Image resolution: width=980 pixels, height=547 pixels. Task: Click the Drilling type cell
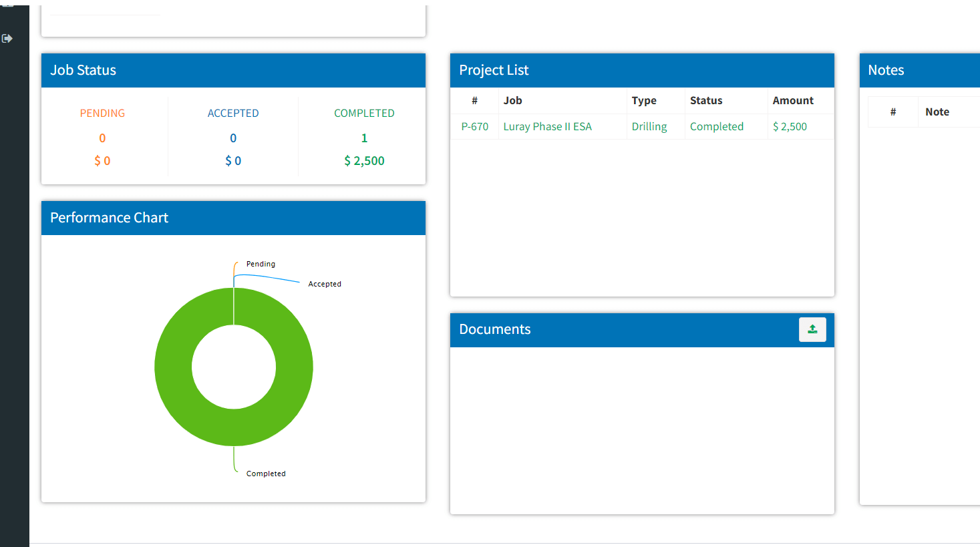click(x=649, y=126)
